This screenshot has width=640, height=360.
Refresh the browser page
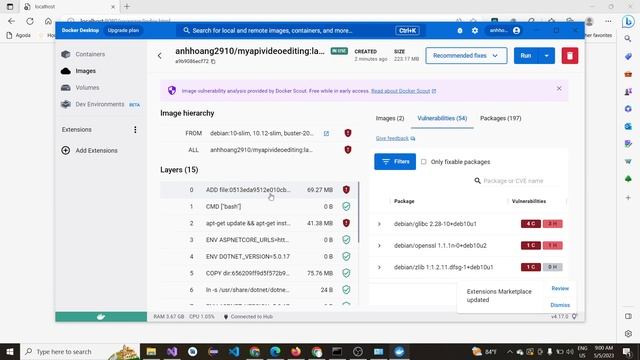30,21
